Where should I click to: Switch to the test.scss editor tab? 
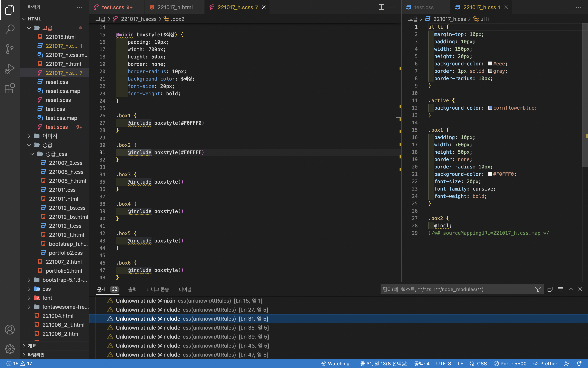117,7
